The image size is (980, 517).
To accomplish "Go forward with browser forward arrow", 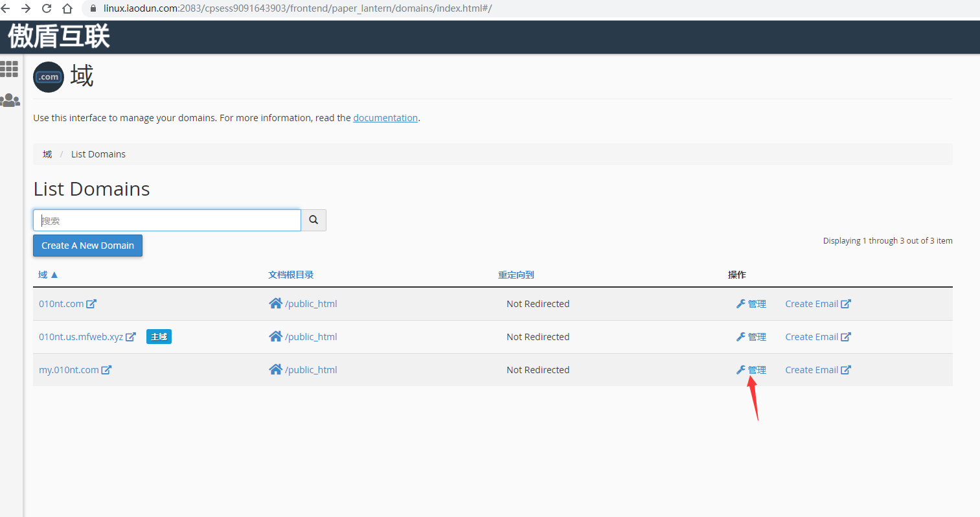I will coord(26,8).
